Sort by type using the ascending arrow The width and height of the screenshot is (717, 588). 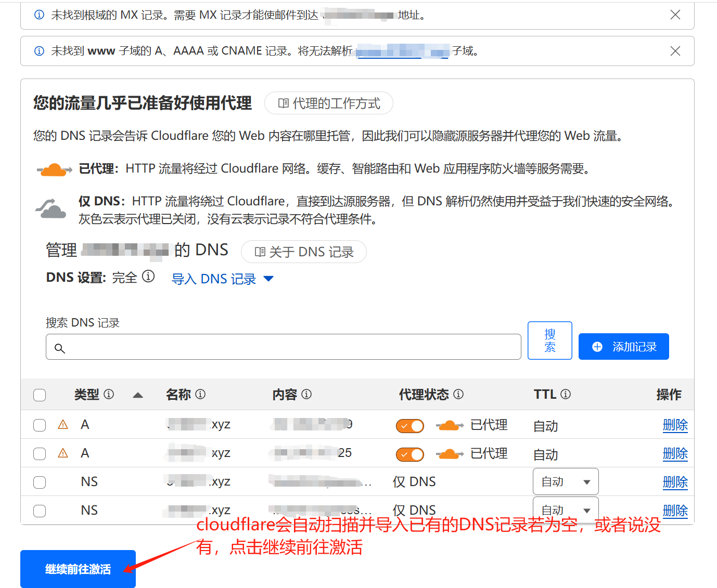coord(138,395)
